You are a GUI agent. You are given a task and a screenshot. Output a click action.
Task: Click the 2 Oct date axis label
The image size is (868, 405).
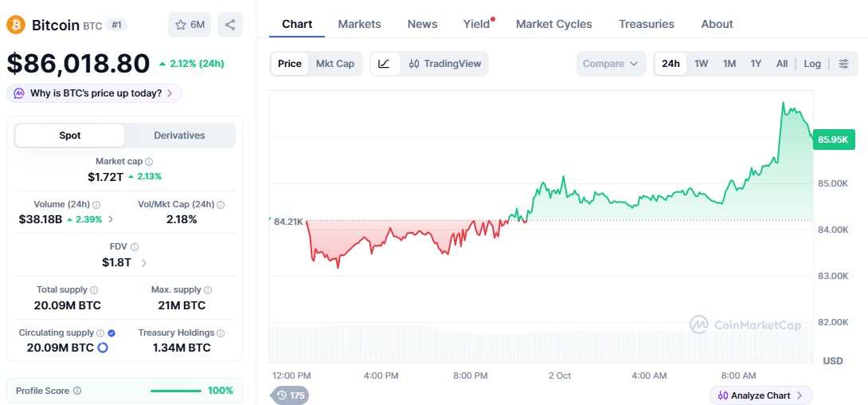click(560, 376)
